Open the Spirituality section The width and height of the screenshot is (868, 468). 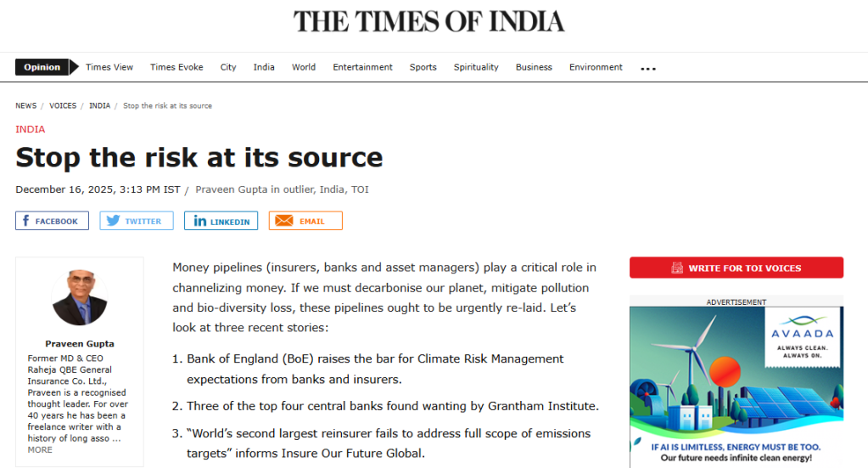(x=476, y=67)
